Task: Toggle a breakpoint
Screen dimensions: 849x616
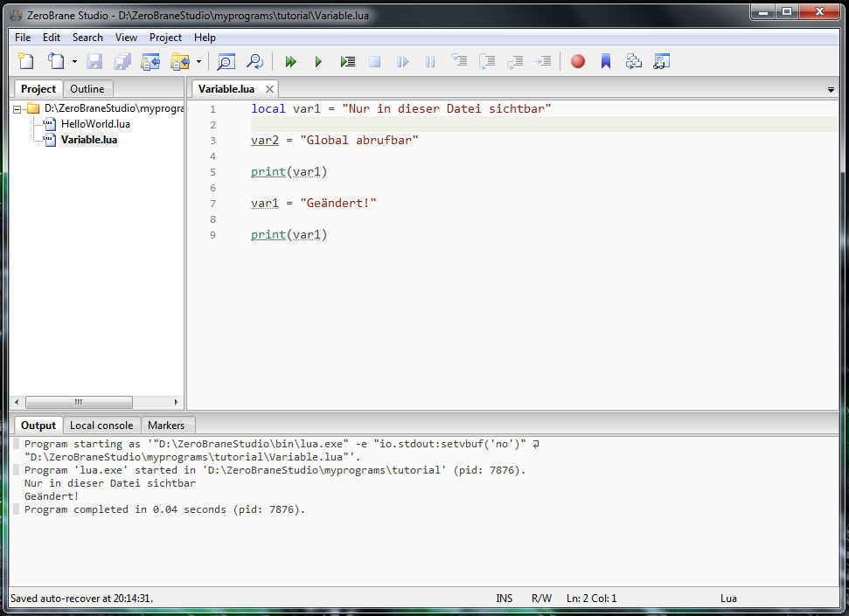Action: click(576, 61)
